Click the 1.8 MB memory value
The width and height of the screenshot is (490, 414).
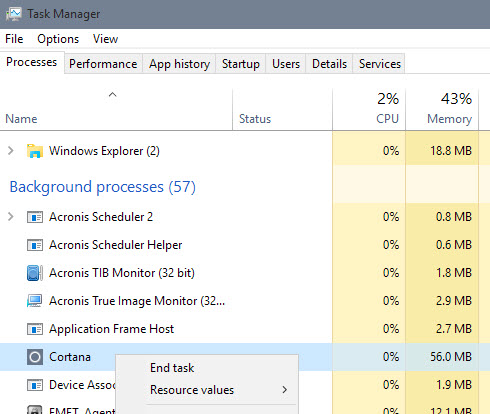tap(454, 273)
